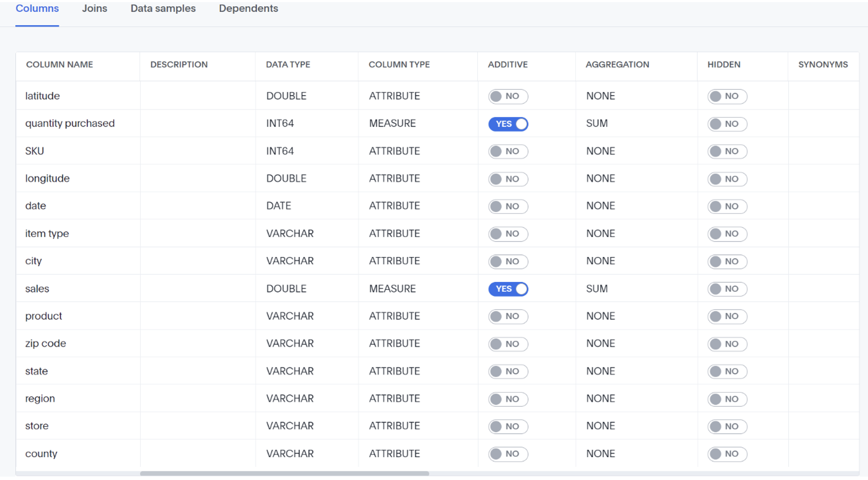Click VARCHAR data type for zip code
Screen dimensions: 868x480
coord(290,343)
